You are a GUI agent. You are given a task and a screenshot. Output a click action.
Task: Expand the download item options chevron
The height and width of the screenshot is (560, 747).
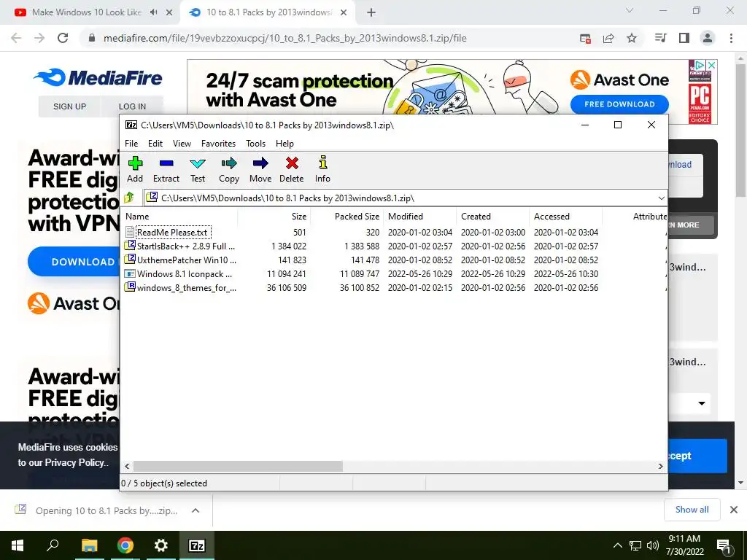pyautogui.click(x=196, y=510)
